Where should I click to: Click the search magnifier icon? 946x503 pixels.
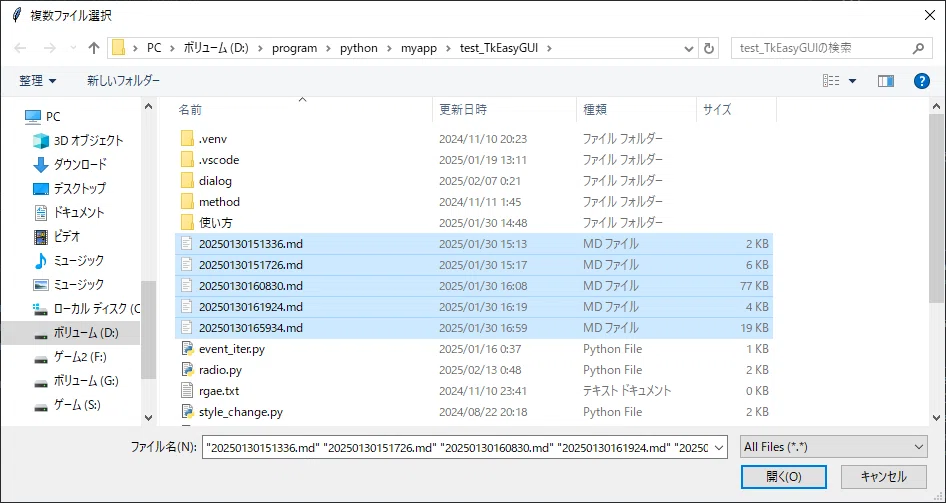pyautogui.click(x=918, y=49)
